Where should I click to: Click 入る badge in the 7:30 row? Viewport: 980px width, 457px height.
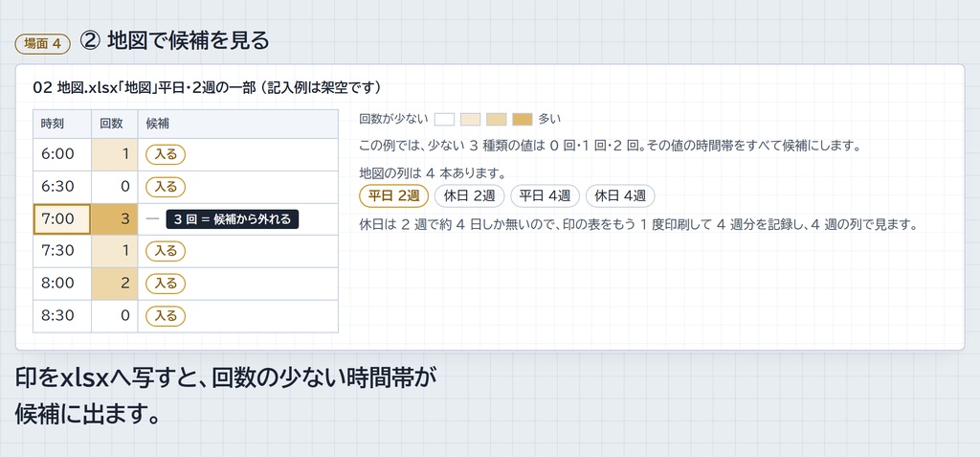(166, 251)
